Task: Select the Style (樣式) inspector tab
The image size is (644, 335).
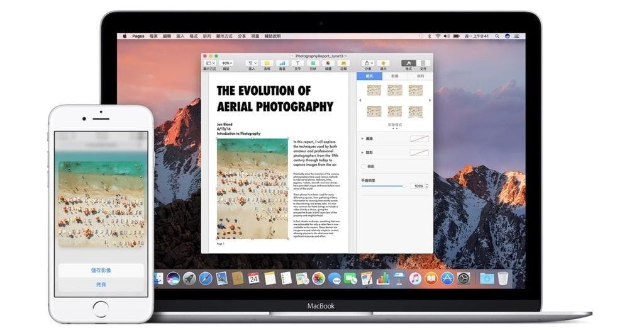Action: click(x=369, y=76)
